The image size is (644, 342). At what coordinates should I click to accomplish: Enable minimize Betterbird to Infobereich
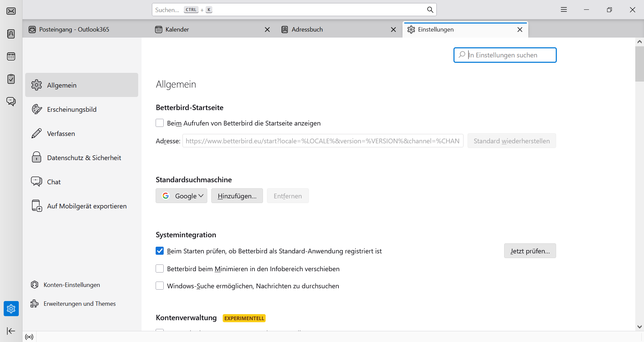click(160, 269)
